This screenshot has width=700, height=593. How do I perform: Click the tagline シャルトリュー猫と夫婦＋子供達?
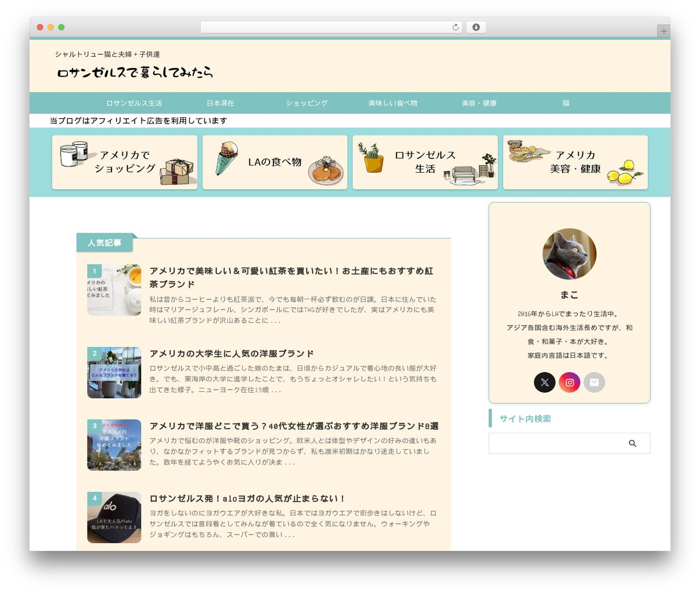coord(107,54)
